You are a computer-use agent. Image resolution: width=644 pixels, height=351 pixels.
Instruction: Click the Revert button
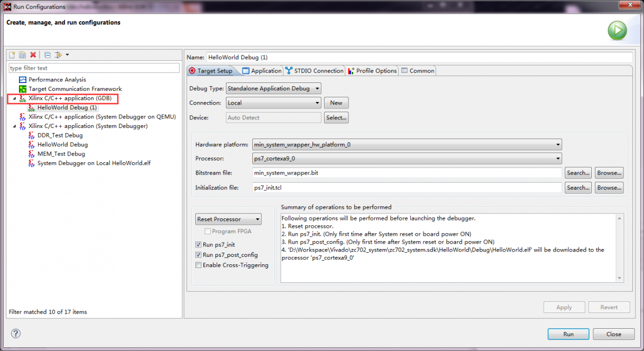tap(609, 307)
